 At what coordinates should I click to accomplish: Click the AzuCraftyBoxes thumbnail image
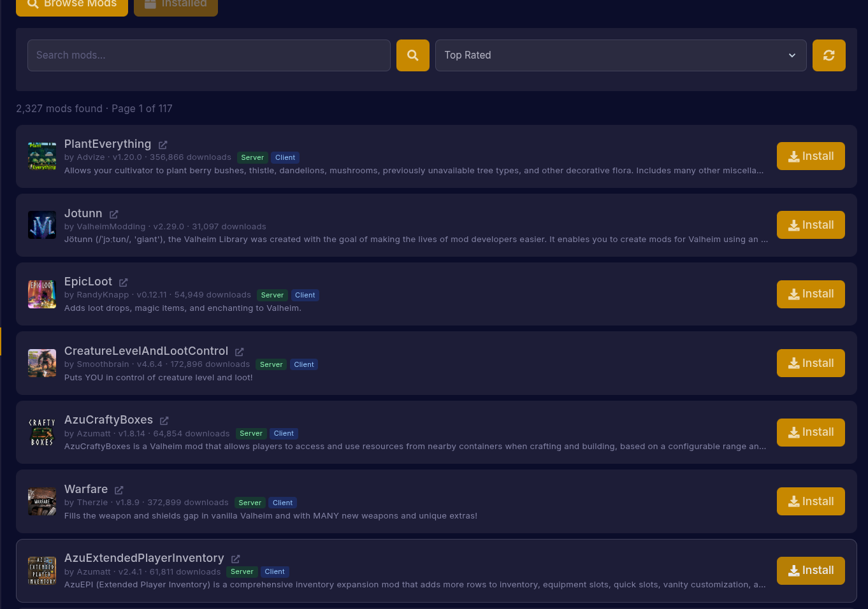pos(41,432)
